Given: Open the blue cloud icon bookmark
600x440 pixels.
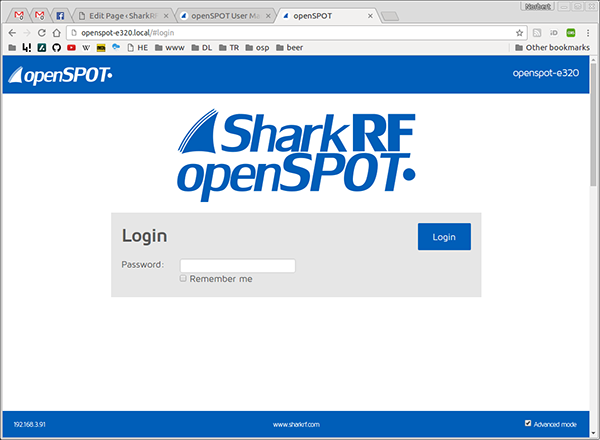Looking at the screenshot, I should 116,47.
